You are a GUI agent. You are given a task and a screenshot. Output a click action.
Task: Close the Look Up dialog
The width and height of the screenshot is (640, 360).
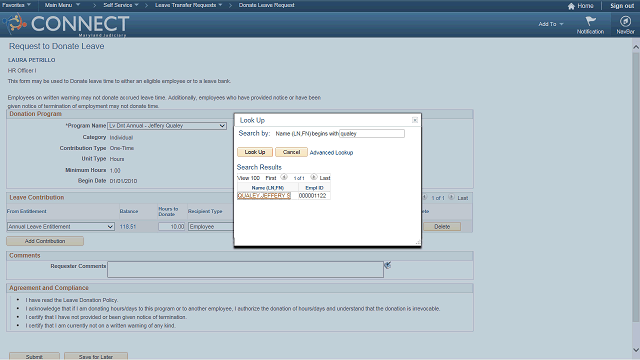(415, 120)
